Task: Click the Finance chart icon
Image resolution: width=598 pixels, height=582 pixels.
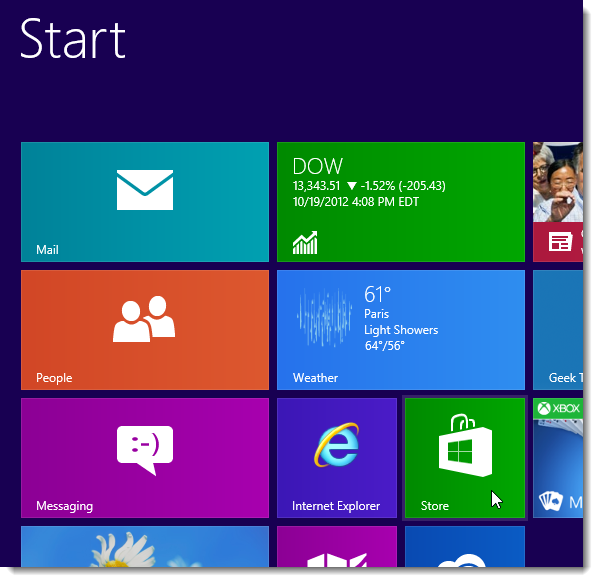Action: click(305, 243)
